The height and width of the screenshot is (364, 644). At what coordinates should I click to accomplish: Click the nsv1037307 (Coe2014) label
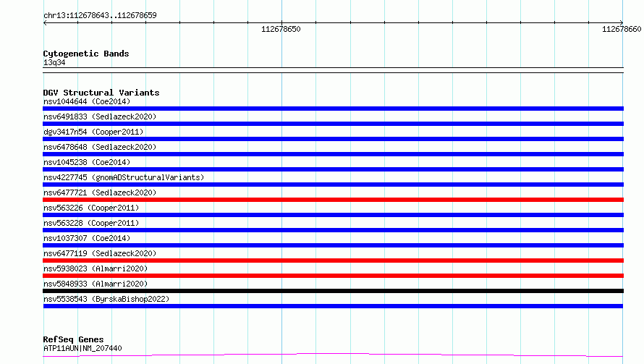(x=87, y=238)
